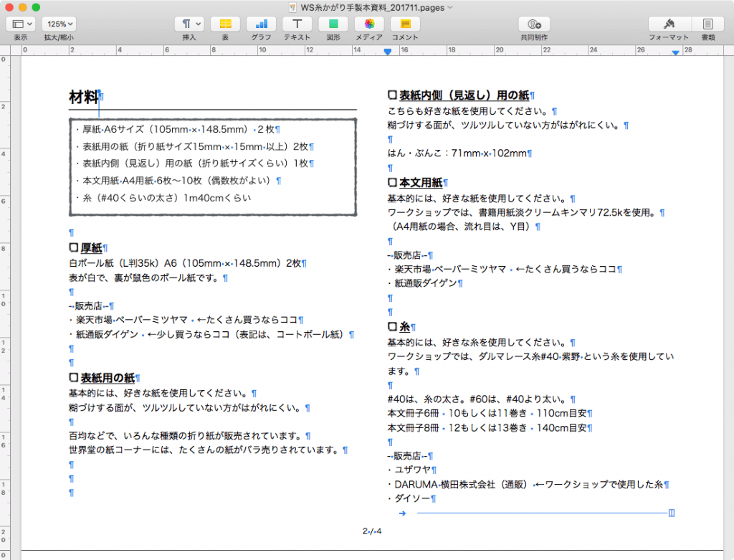Click the left column '楽天市場 ペーパーミツヤマ' line
Image resolution: width=734 pixels, height=560 pixels.
pyautogui.click(x=186, y=321)
